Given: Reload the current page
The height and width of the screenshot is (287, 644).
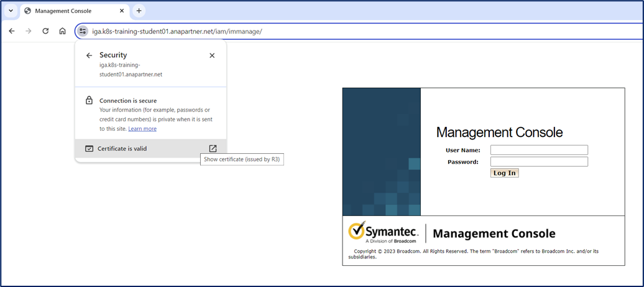Looking at the screenshot, I should point(45,31).
